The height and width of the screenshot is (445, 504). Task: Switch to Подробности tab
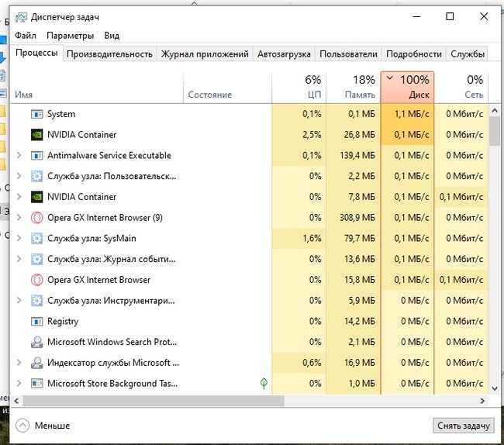[x=414, y=54]
